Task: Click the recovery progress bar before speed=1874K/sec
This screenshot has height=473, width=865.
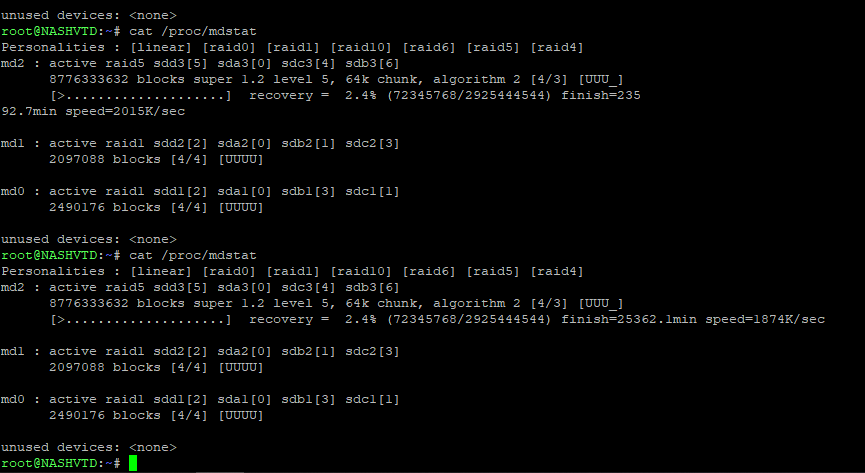Action: [x=141, y=320]
